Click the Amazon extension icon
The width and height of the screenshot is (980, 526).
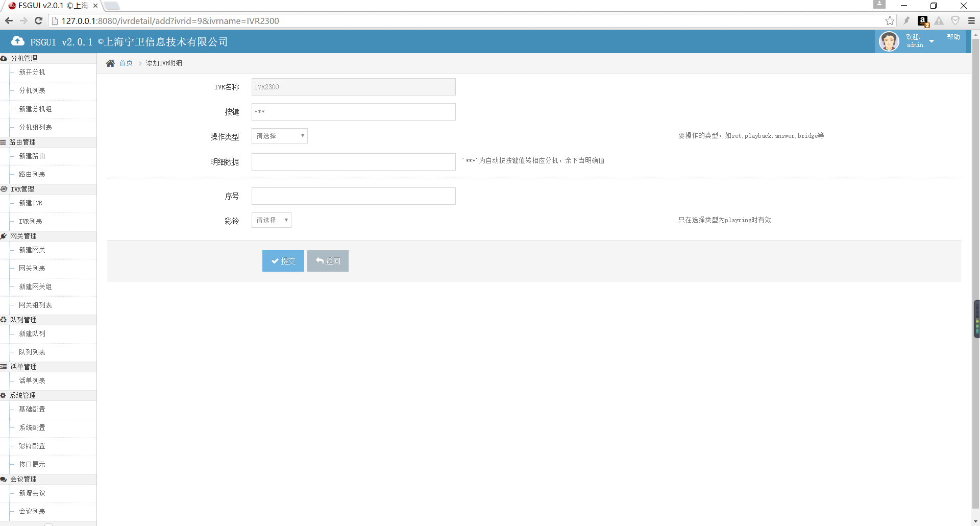pyautogui.click(x=922, y=21)
